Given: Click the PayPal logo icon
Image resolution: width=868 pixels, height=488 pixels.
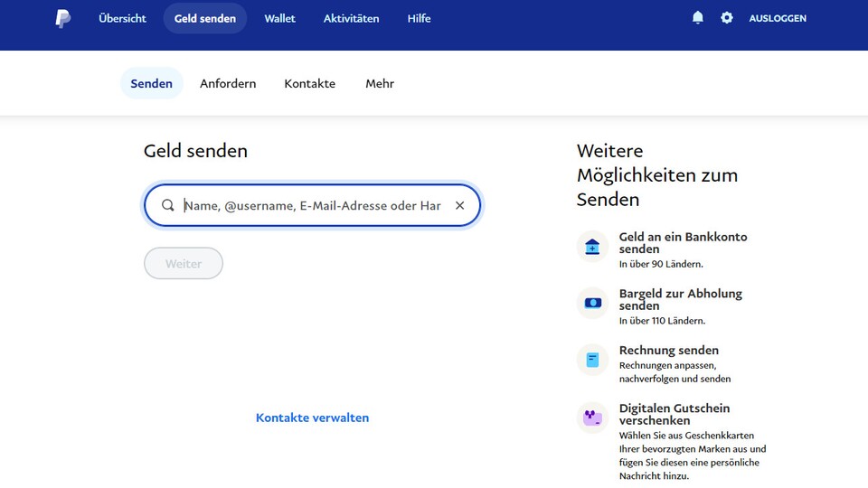Looking at the screenshot, I should click(x=63, y=18).
